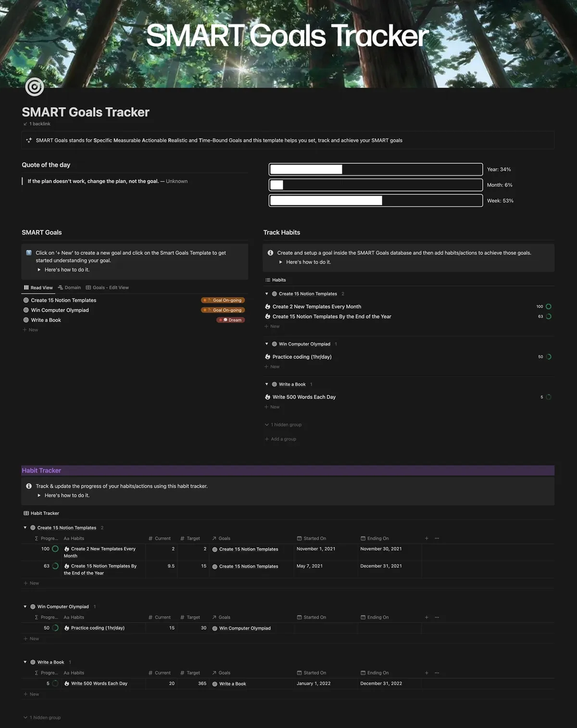Expand Here's how to do it in SMART Goals callout

pyautogui.click(x=39, y=270)
